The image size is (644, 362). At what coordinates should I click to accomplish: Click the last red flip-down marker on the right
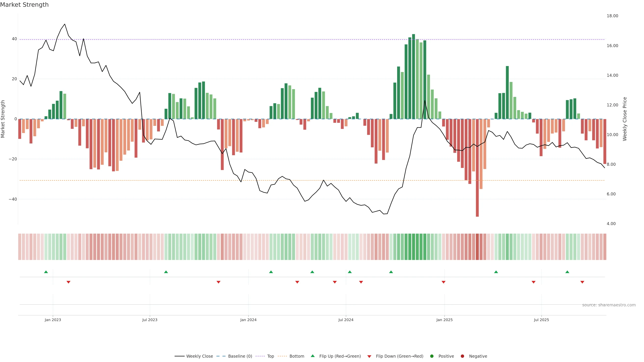(582, 282)
